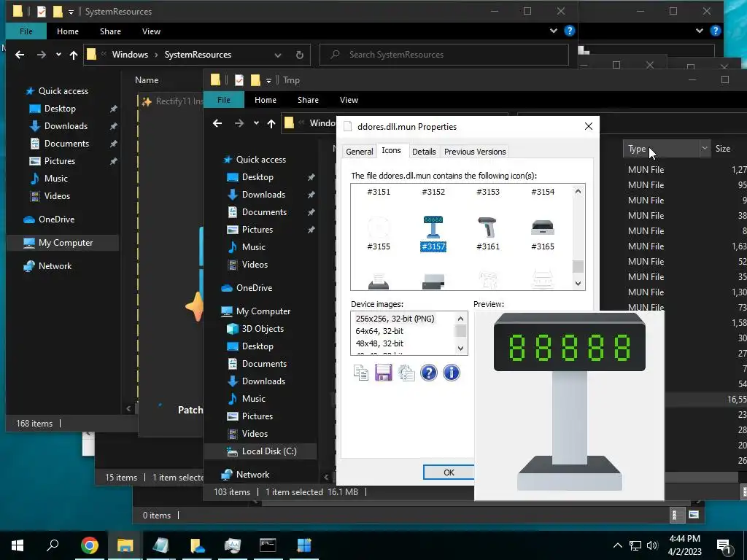Switch to large icons view at bottom-right
Screen dimensions: 747x560
(x=694, y=515)
